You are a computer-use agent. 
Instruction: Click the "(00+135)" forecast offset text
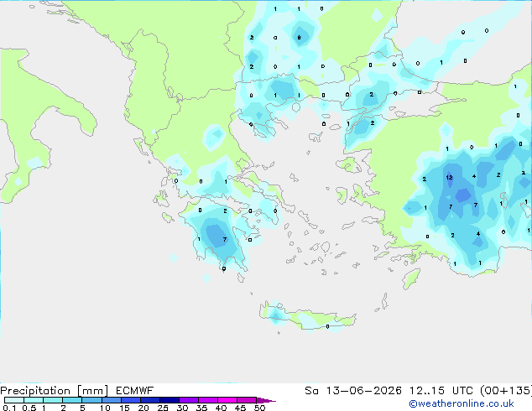(x=506, y=391)
